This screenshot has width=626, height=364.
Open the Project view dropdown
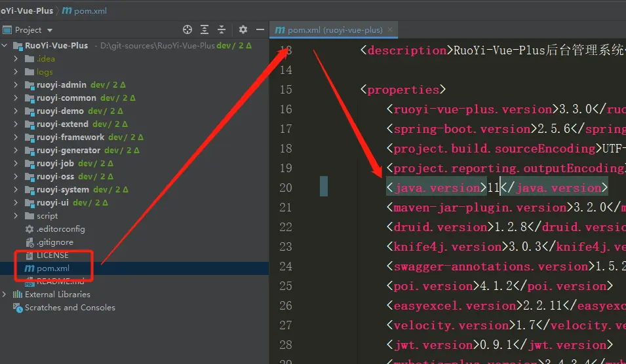(50, 30)
